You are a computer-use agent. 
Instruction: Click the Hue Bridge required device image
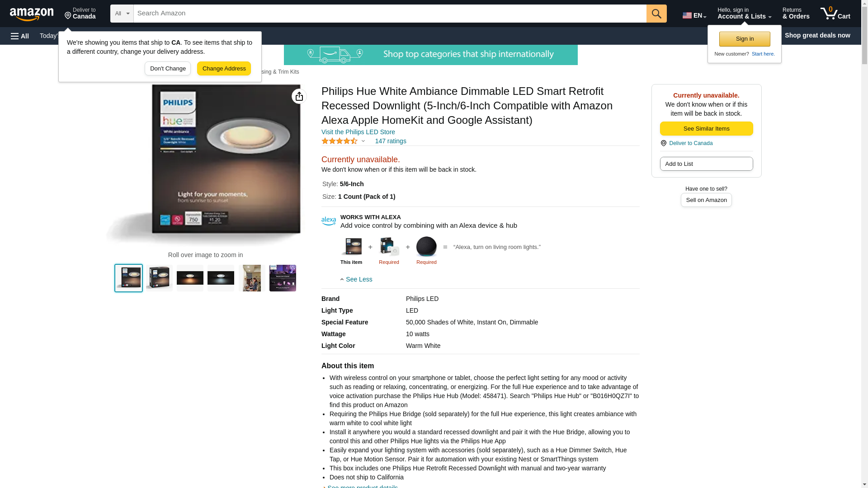389,247
